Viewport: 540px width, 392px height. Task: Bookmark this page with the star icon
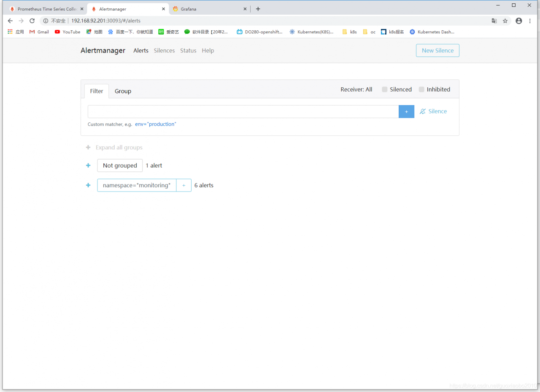tap(505, 21)
